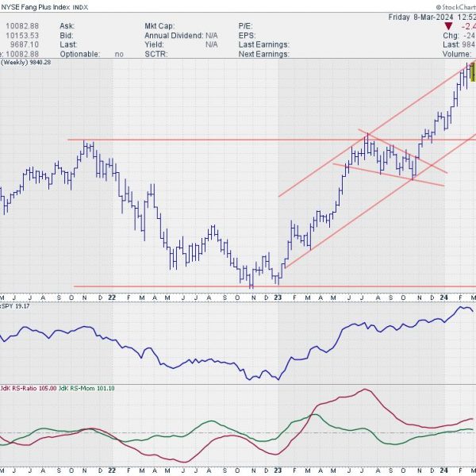Click the "SPY 19.17" relative strength legend
This screenshot has width=476, height=476.
click(x=15, y=306)
